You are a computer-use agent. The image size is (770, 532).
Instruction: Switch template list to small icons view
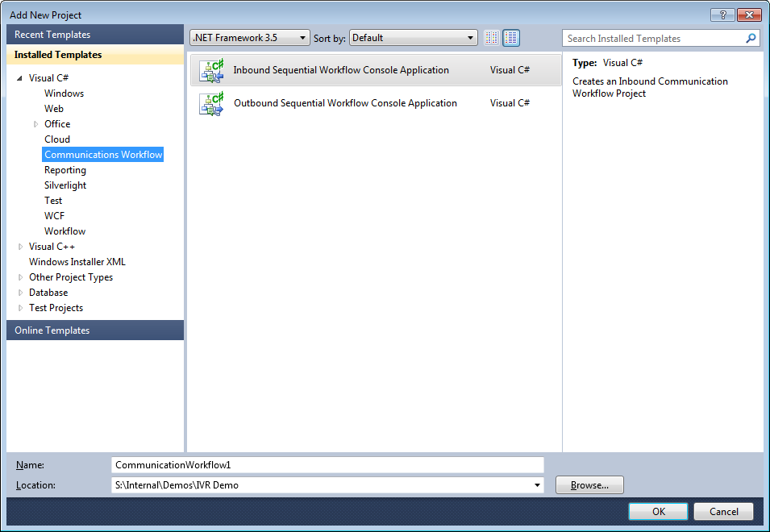click(x=492, y=37)
